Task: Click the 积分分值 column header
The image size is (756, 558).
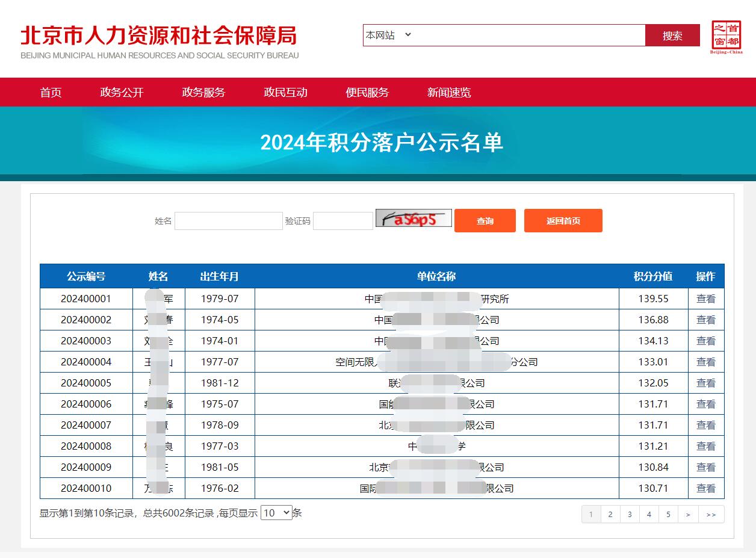Action: pyautogui.click(x=653, y=276)
